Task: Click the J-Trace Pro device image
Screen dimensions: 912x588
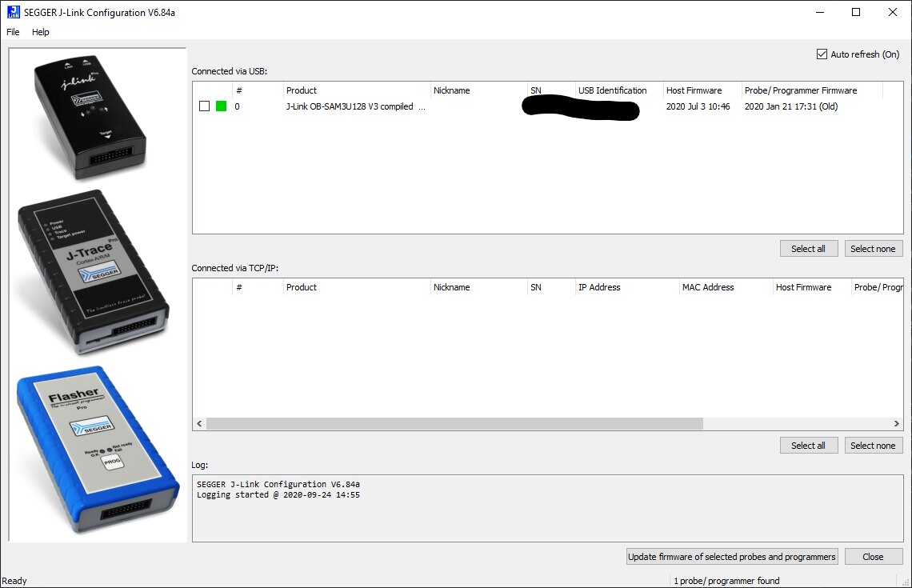Action: (x=94, y=272)
